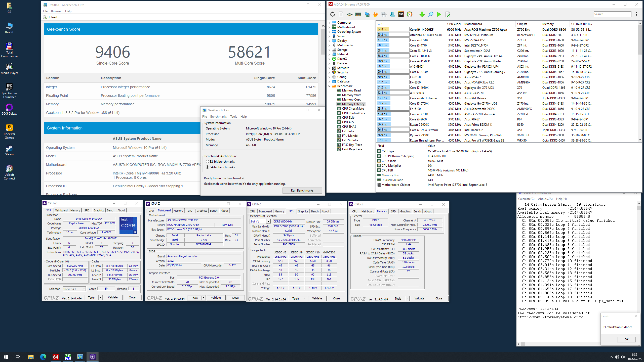
Task: Open AIDA64 three-dot menu icon
Action: (636, 14)
